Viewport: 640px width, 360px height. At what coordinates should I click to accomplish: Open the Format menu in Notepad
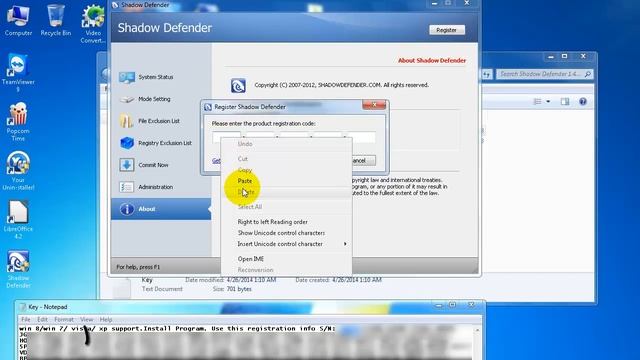(64, 320)
